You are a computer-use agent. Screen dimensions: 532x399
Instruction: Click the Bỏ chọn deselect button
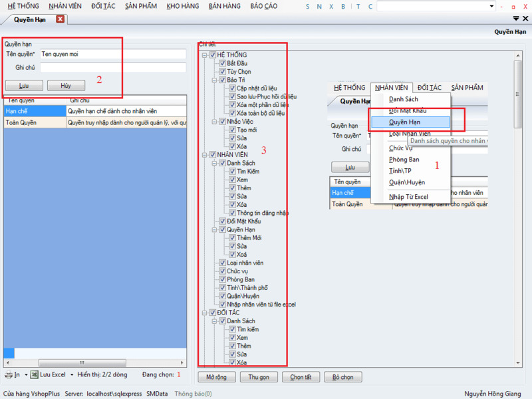(342, 377)
